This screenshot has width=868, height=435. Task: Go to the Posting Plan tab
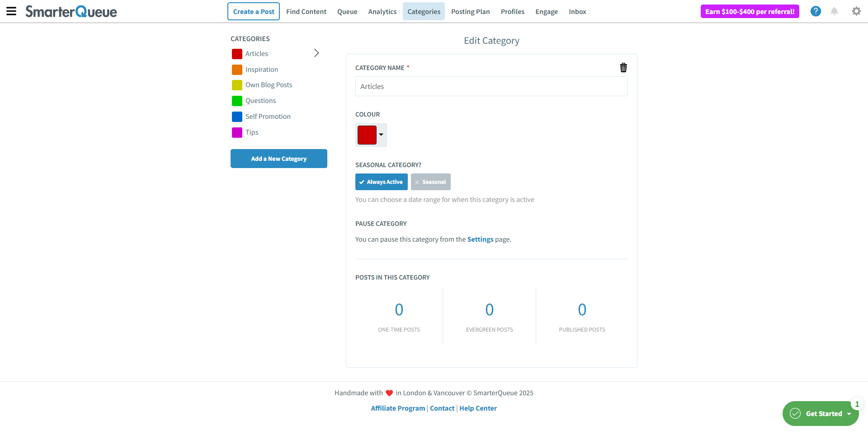click(x=470, y=12)
